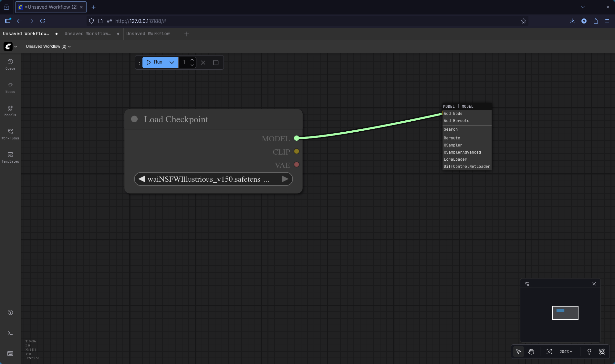
Task: Open the 204% zoom dropdown
Action: click(x=566, y=352)
